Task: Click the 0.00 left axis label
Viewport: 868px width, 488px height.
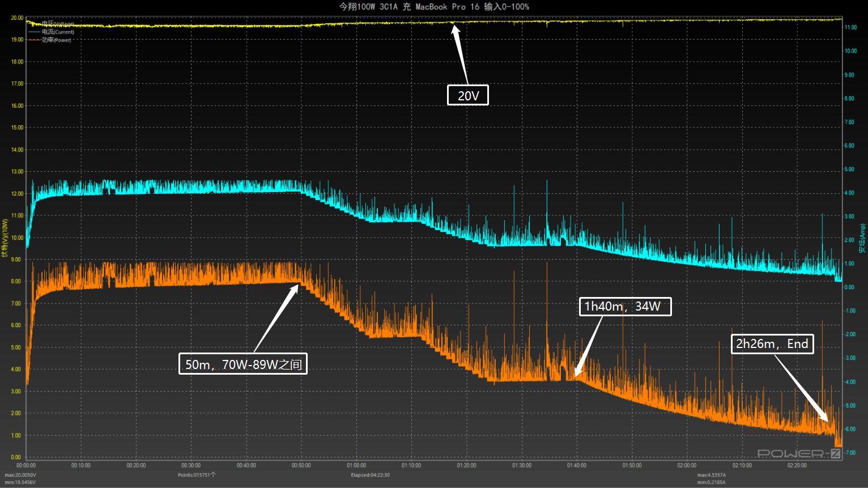Action: tap(16, 457)
